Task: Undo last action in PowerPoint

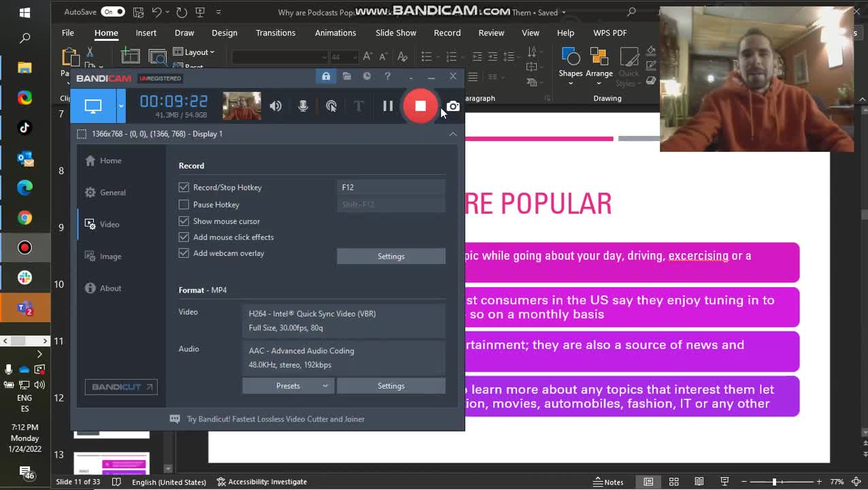Action: point(156,12)
